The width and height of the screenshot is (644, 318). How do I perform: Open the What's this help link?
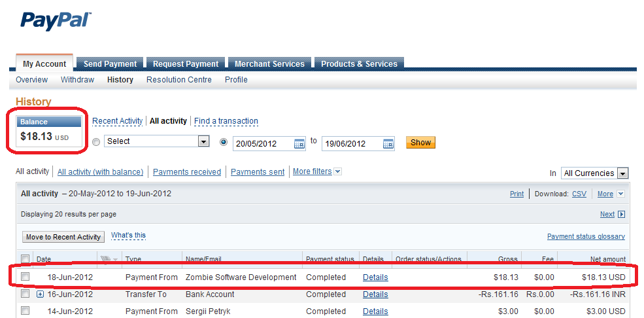click(x=128, y=236)
